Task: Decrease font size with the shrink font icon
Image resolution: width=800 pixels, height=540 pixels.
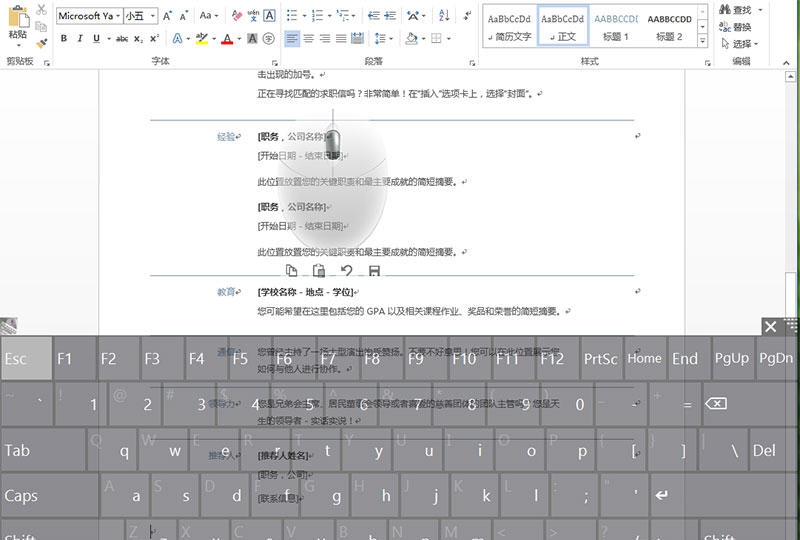Action: coord(184,16)
